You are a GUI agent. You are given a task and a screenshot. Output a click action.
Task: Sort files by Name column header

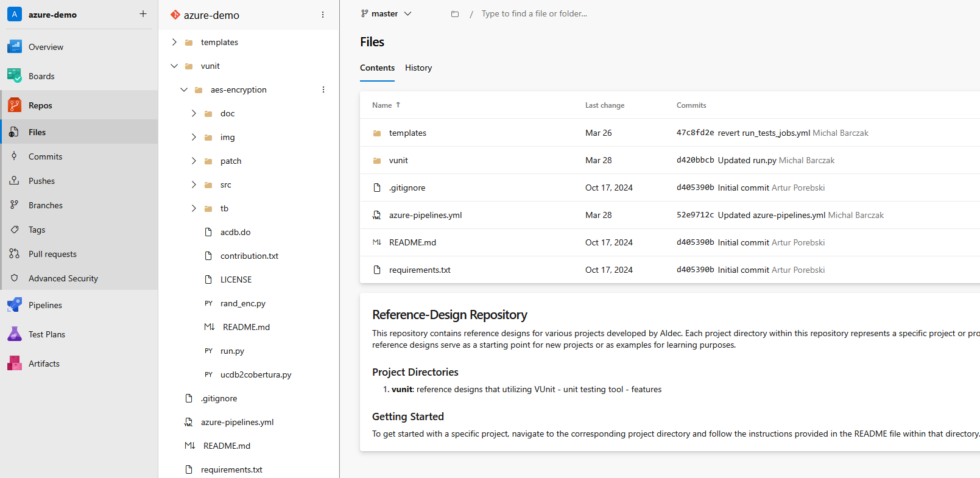pyautogui.click(x=386, y=105)
